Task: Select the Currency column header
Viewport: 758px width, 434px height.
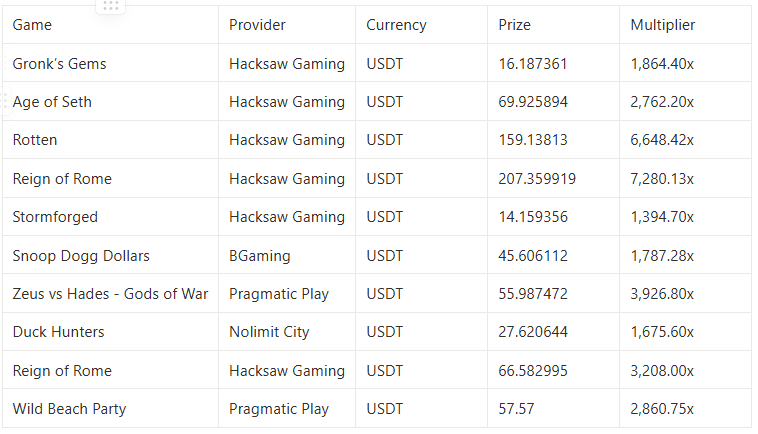Action: [x=421, y=25]
